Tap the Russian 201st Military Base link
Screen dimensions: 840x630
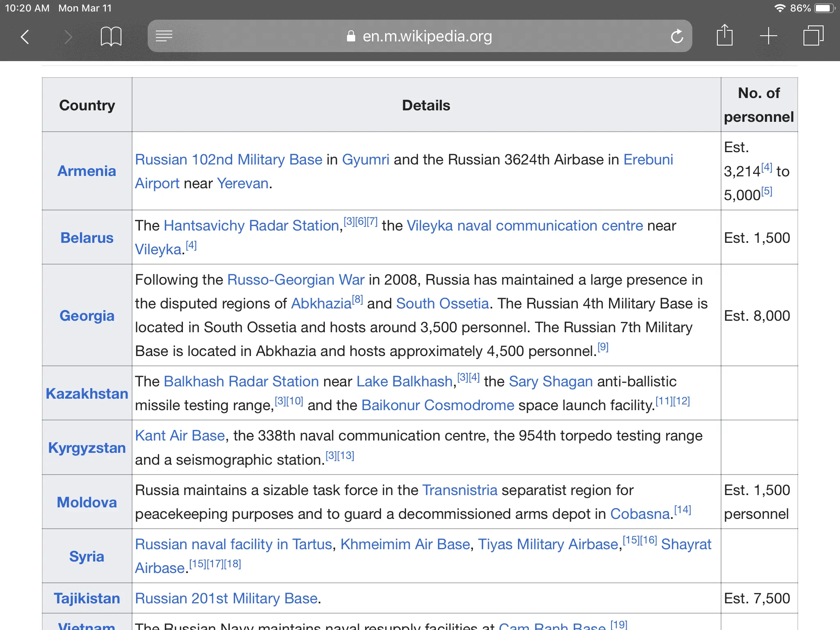point(226,598)
